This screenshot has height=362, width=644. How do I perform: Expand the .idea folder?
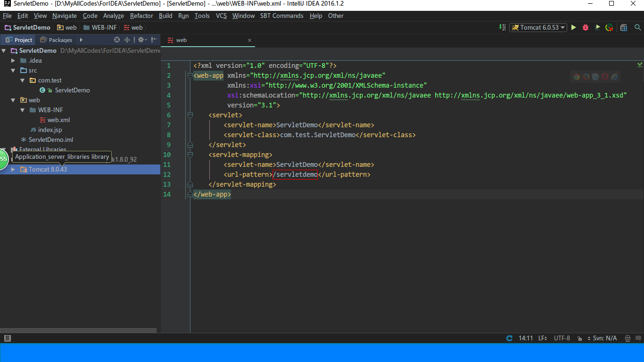pyautogui.click(x=13, y=60)
